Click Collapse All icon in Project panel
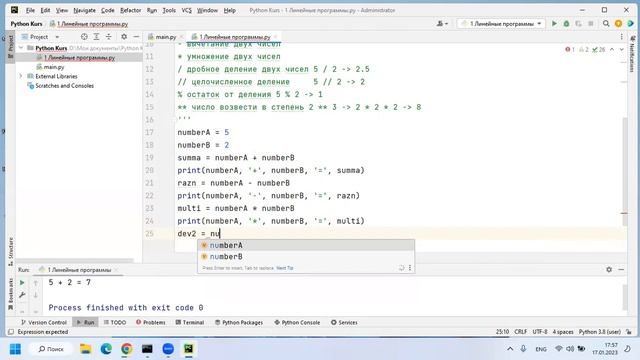The image size is (640, 360). [x=109, y=37]
